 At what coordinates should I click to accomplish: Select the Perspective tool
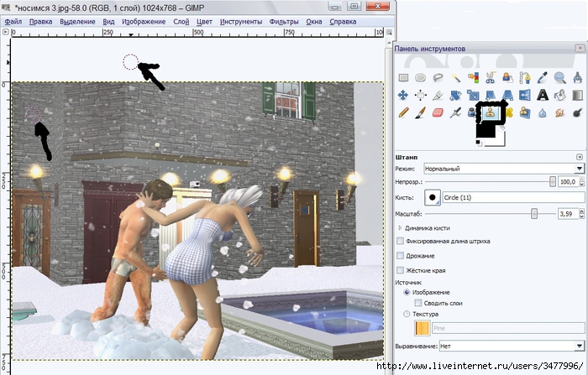(x=507, y=95)
